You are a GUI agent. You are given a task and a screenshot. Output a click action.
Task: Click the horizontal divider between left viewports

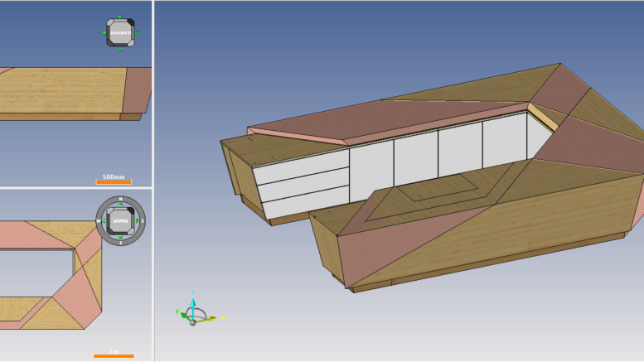click(75, 188)
